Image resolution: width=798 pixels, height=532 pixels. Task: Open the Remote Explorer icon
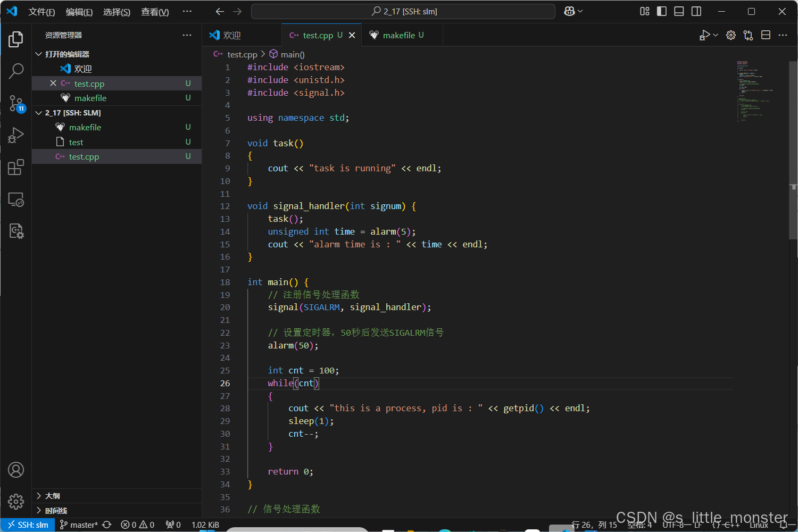click(16, 199)
